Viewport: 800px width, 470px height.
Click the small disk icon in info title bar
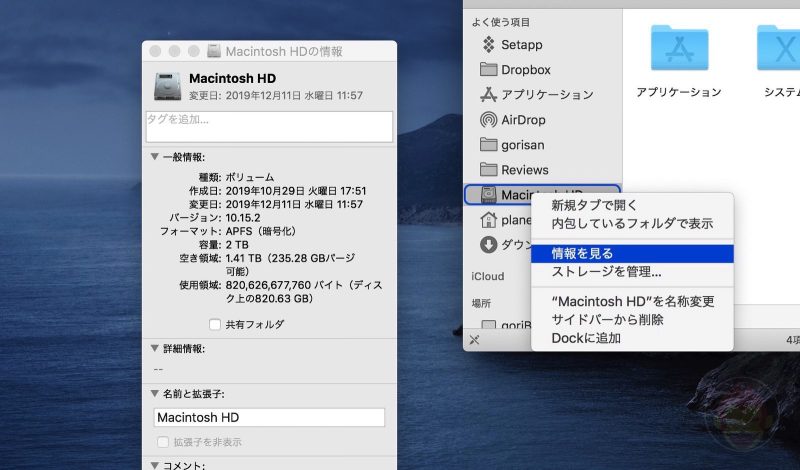pos(214,51)
